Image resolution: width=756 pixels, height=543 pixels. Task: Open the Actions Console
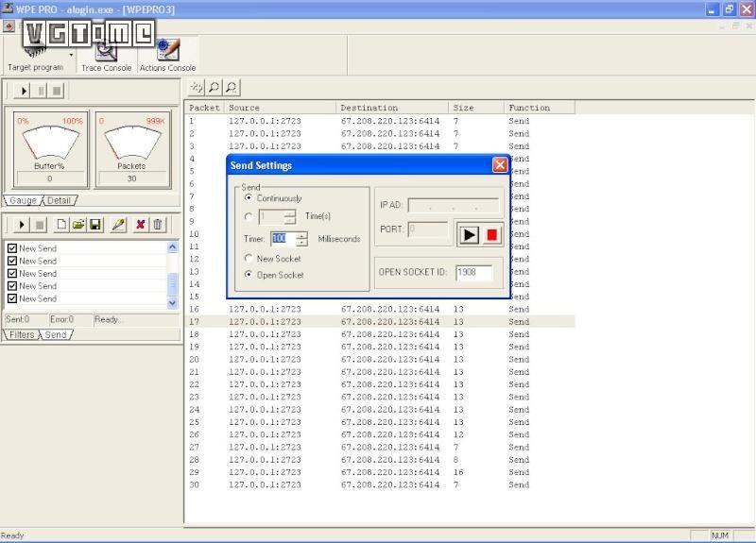[167, 56]
